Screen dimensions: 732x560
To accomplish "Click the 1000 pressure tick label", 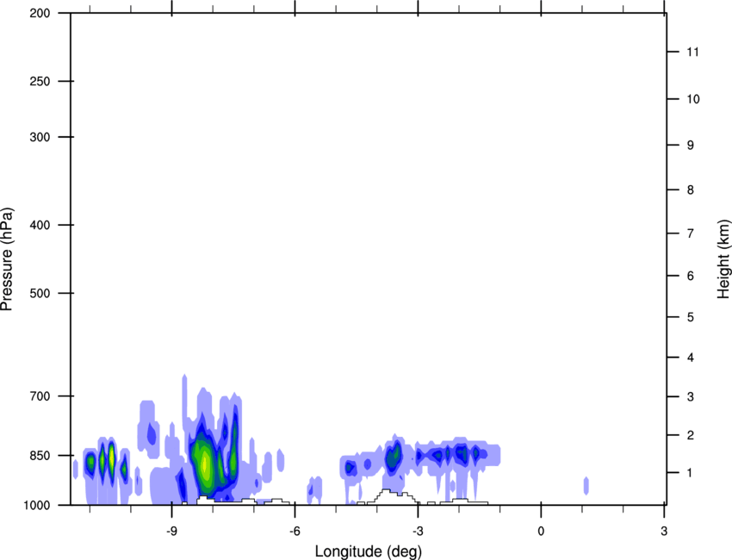I will click(37, 506).
